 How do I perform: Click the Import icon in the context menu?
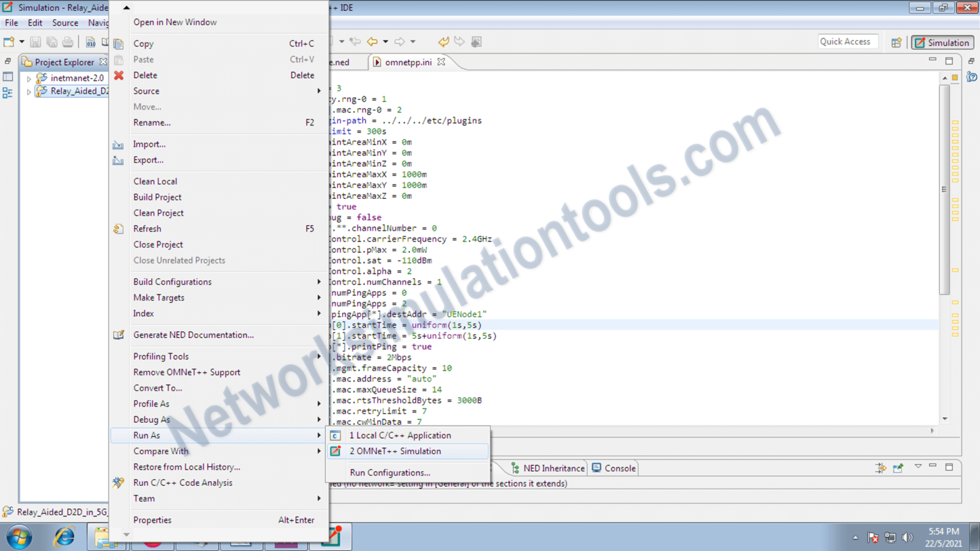click(119, 144)
